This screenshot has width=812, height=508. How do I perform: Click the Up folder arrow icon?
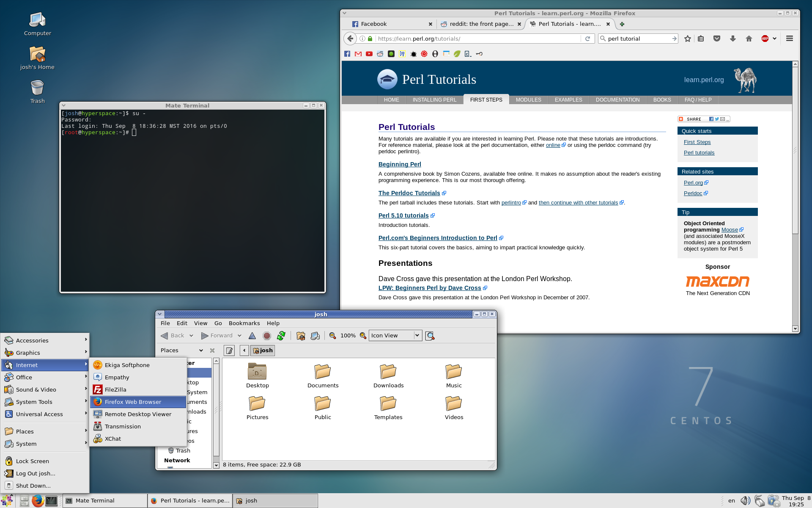point(252,336)
